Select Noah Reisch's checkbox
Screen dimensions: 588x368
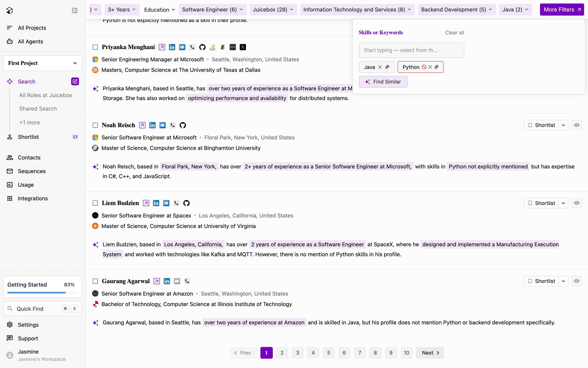(95, 125)
